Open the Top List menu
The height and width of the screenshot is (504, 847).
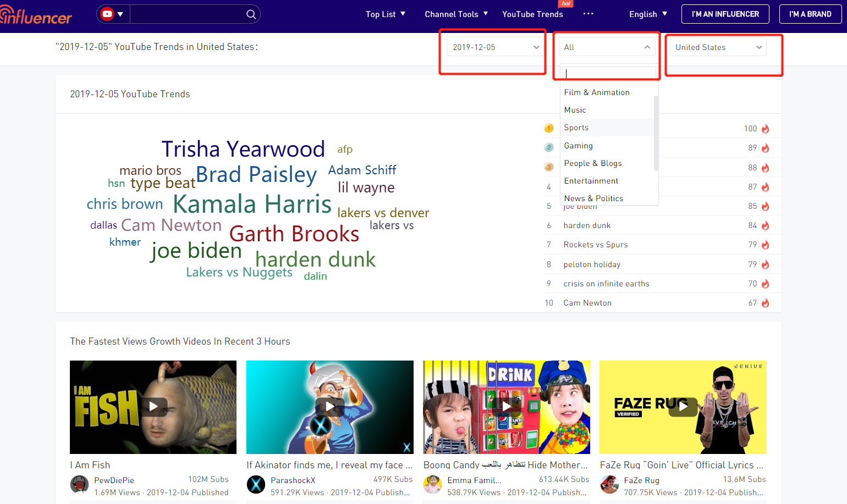(x=386, y=14)
